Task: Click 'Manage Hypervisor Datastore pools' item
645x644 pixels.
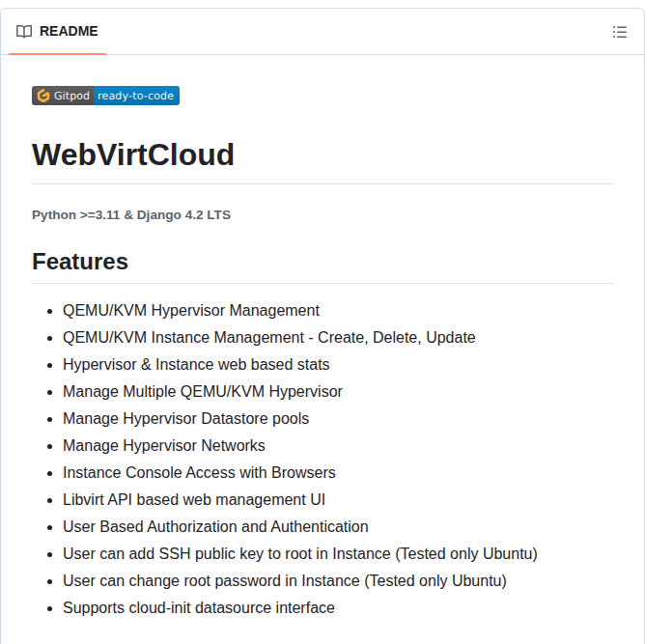Action: click(186, 419)
